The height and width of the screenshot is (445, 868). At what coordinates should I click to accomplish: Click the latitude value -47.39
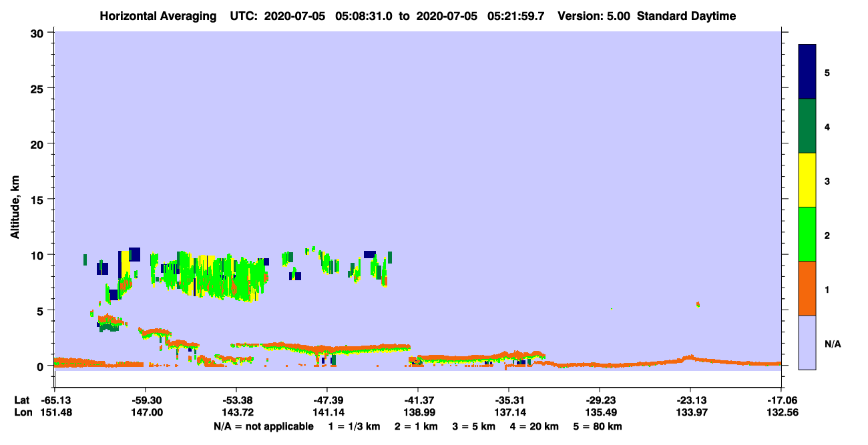(x=327, y=400)
